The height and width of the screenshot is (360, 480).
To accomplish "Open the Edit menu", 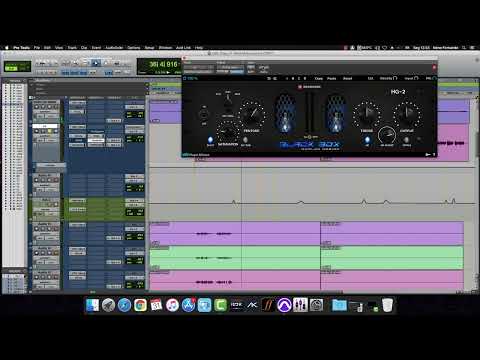I will coord(47,48).
